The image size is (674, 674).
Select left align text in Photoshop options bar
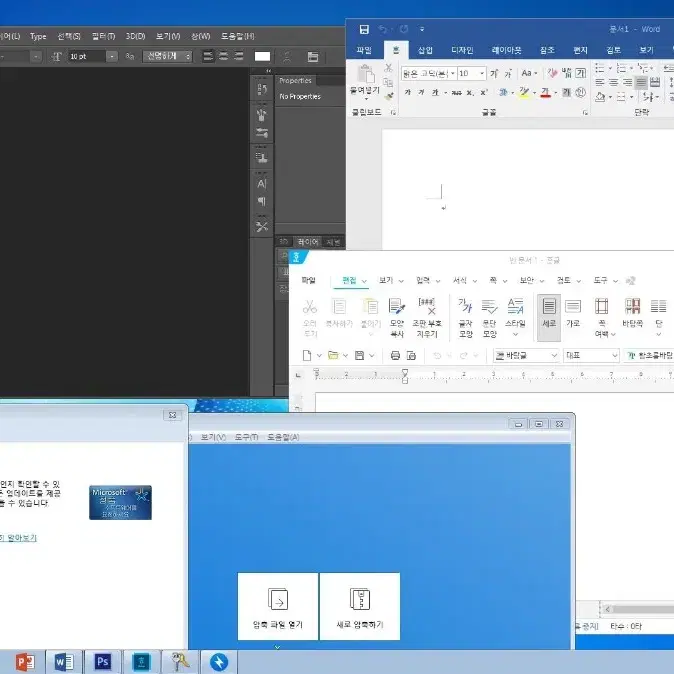pyautogui.click(x=208, y=56)
